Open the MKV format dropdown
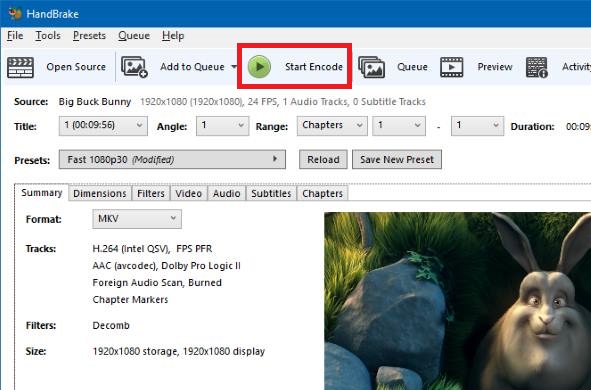 coord(137,219)
